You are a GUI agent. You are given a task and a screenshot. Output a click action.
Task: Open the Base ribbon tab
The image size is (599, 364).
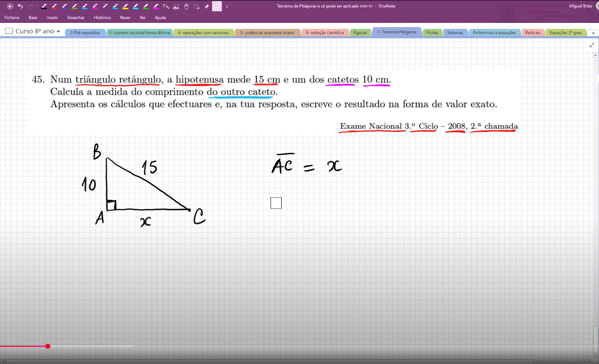(x=33, y=18)
